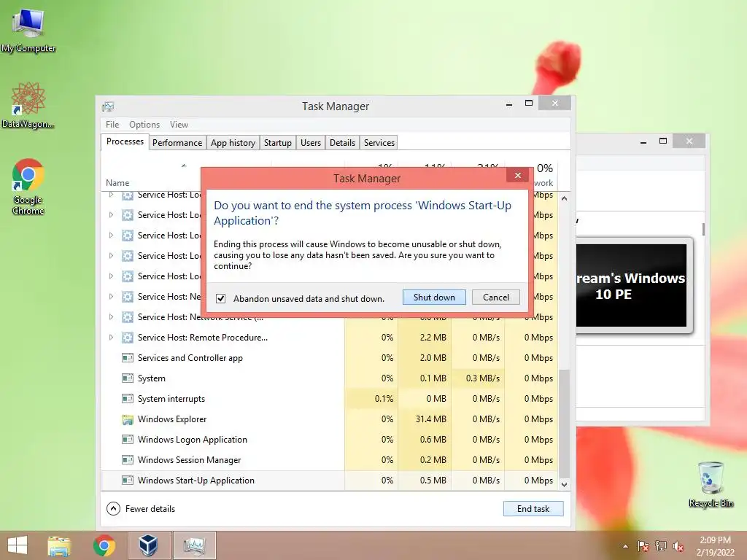This screenshot has width=747, height=560.
Task: Click the Windows Logon Application icon
Action: click(127, 440)
